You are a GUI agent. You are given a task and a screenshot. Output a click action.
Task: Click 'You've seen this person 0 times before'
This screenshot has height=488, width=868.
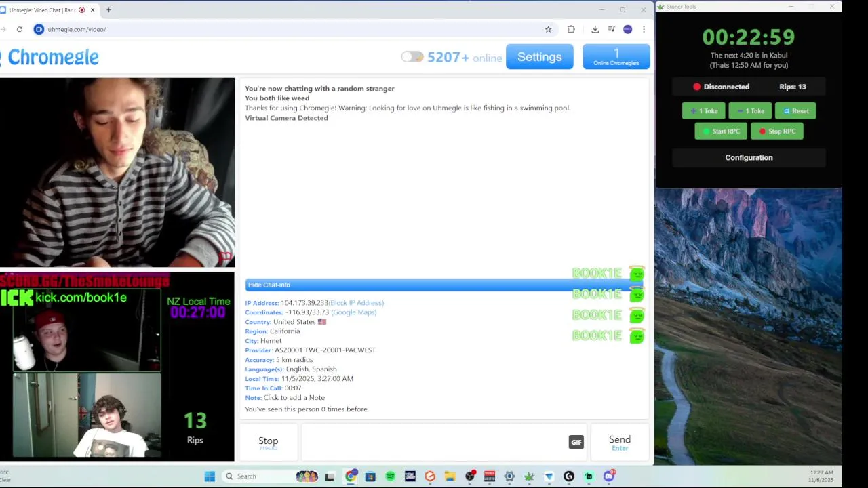(x=307, y=409)
